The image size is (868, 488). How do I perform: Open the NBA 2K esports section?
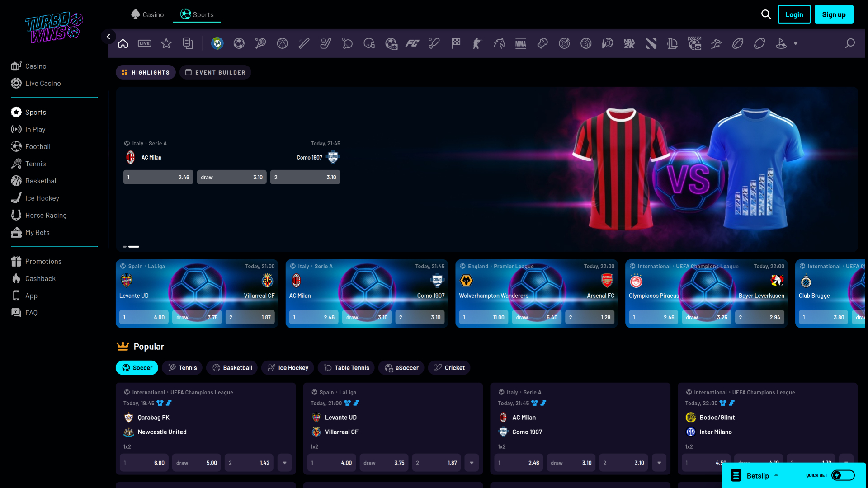tap(629, 43)
